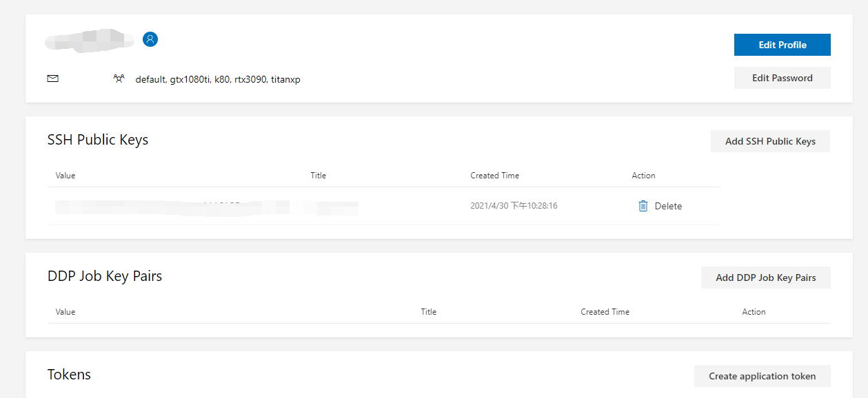Add SSH Public Keys
Image resolution: width=868 pixels, height=398 pixels.
tap(770, 141)
